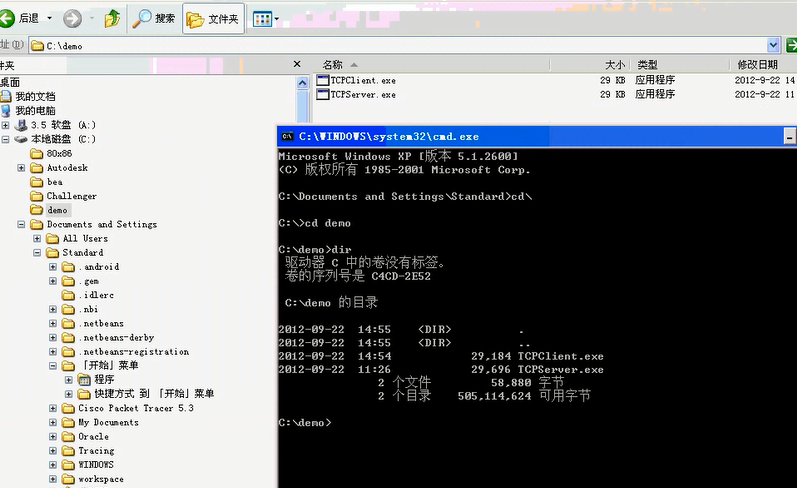Screen dimensions: 797x488
Task: Select the Programs (程序) folder icon
Action: pos(84,379)
